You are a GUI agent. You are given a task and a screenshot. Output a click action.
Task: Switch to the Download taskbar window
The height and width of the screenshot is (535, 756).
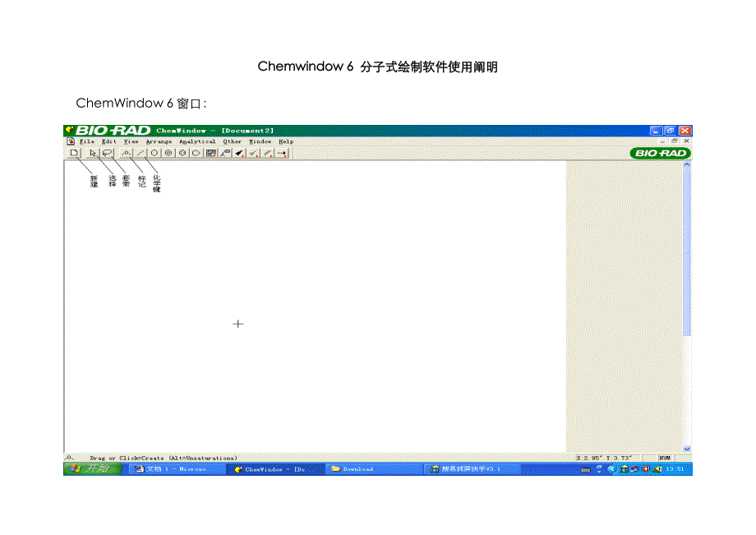358,469
